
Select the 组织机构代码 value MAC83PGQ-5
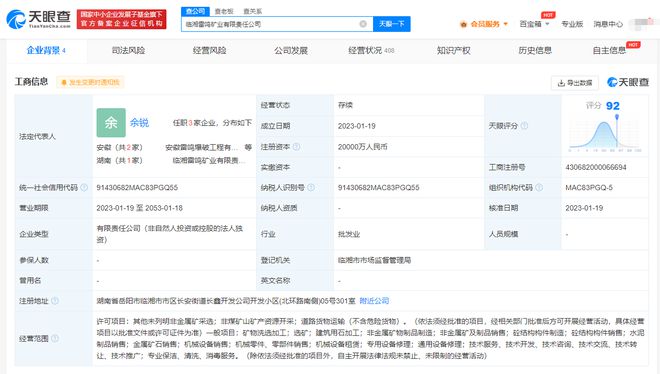coord(589,188)
